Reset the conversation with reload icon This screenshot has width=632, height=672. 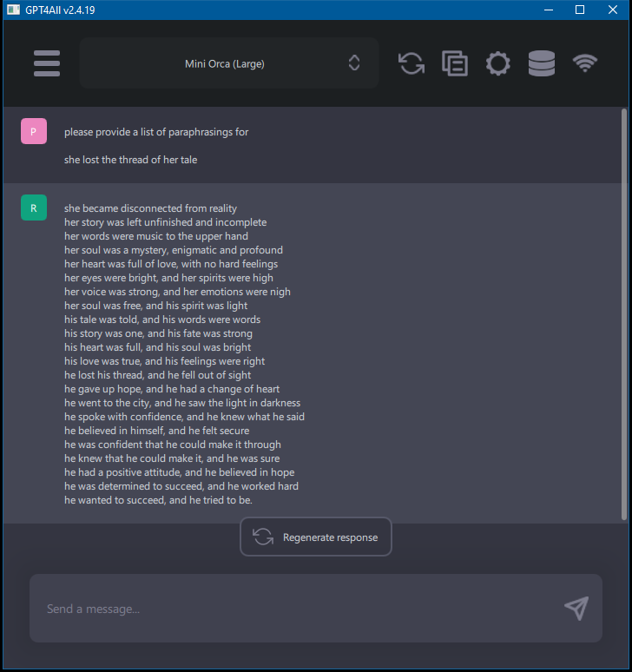click(411, 63)
